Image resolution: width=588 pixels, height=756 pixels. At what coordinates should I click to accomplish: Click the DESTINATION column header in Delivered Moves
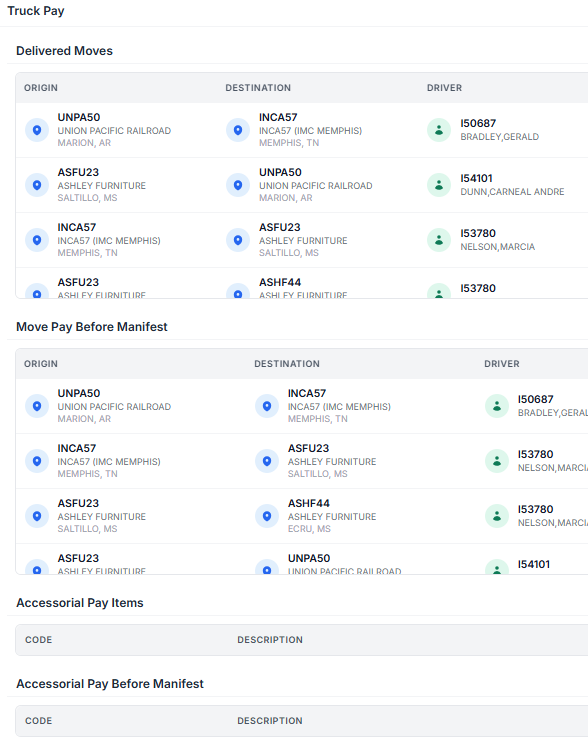(258, 88)
